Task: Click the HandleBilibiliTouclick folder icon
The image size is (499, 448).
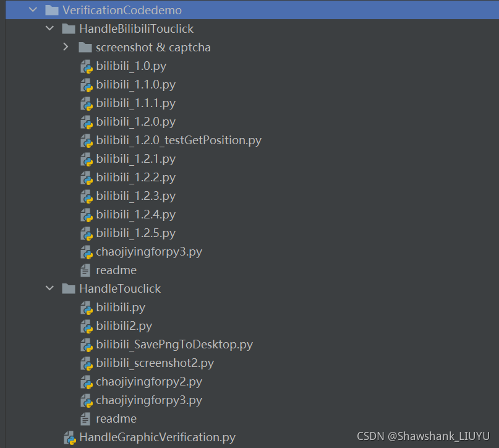Action: click(69, 28)
